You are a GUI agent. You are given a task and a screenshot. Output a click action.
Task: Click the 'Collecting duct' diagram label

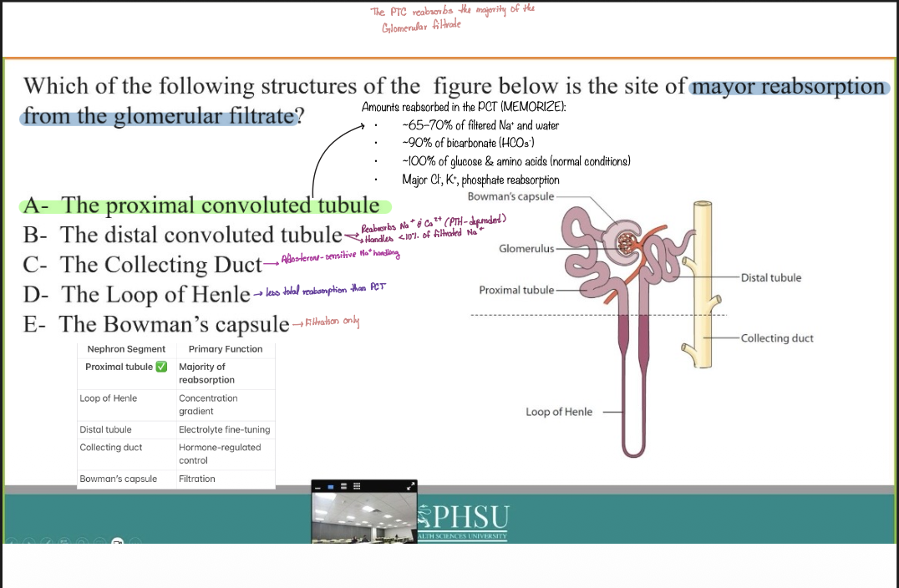click(x=777, y=338)
